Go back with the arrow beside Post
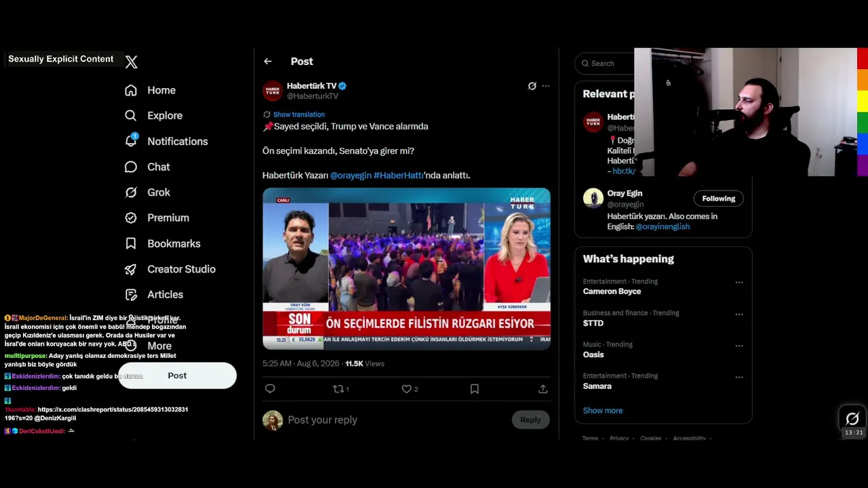The width and height of the screenshot is (868, 488). [x=268, y=62]
